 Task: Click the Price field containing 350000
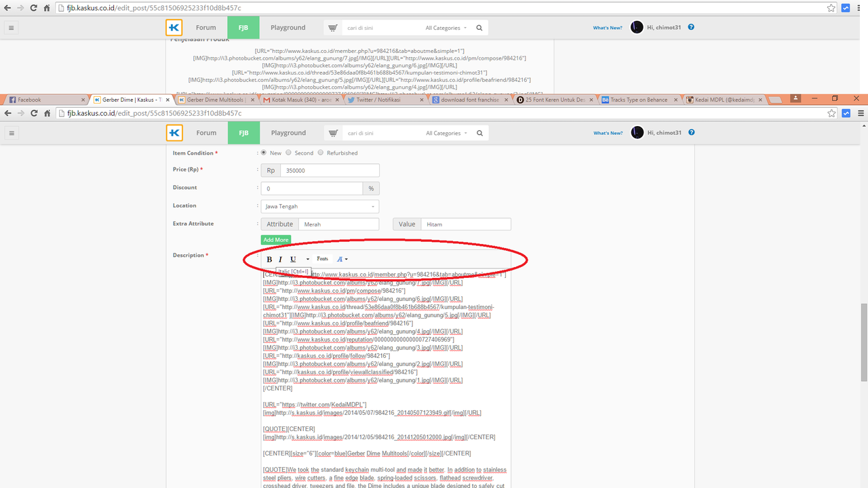[x=330, y=171]
